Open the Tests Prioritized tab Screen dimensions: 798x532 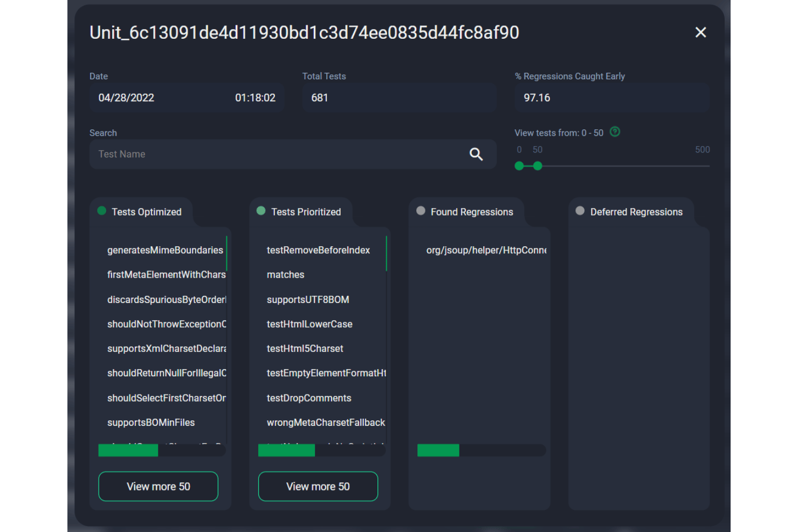point(300,212)
